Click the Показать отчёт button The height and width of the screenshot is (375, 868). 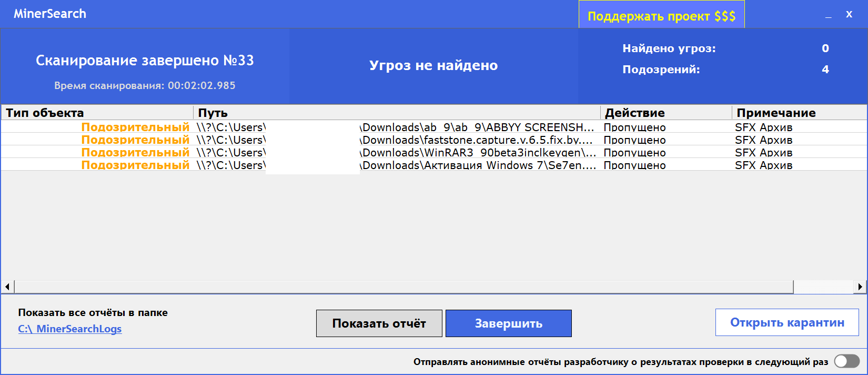tap(379, 323)
